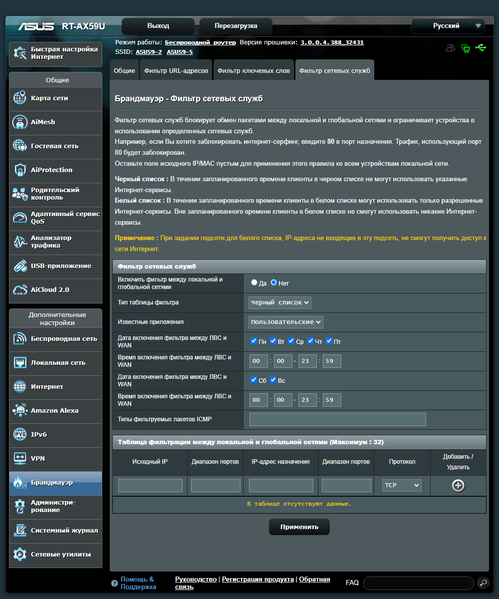499x599 pixels.
Task: Click the add rule plus icon
Action: (x=458, y=485)
